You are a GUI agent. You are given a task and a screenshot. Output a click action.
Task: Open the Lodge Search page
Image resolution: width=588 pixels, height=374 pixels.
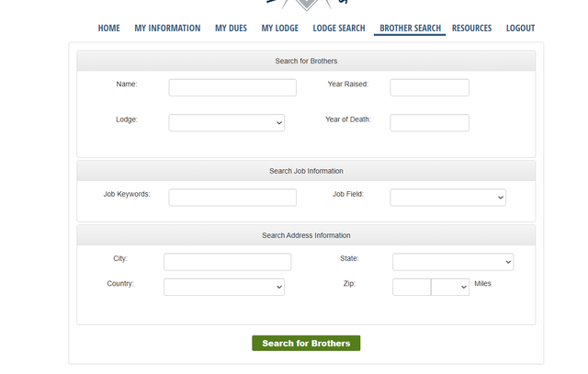(x=338, y=28)
